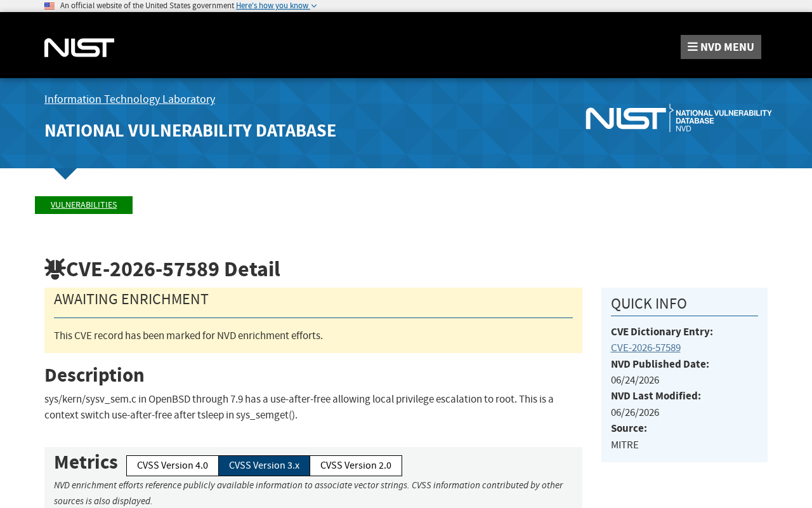Click the NIST National Vulnerability Database logo
Viewport: 812px width, 508px height.
click(x=678, y=118)
